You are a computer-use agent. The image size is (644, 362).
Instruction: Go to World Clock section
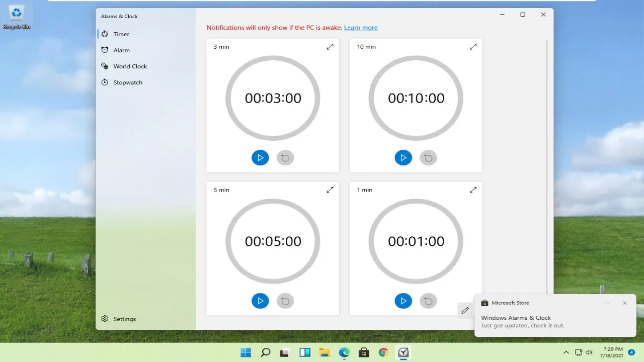click(x=146, y=66)
